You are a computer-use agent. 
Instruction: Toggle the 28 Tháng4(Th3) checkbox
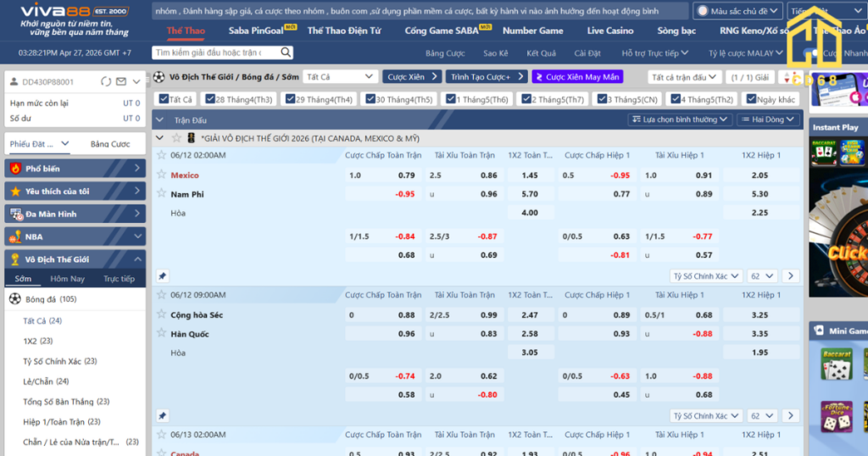209,99
